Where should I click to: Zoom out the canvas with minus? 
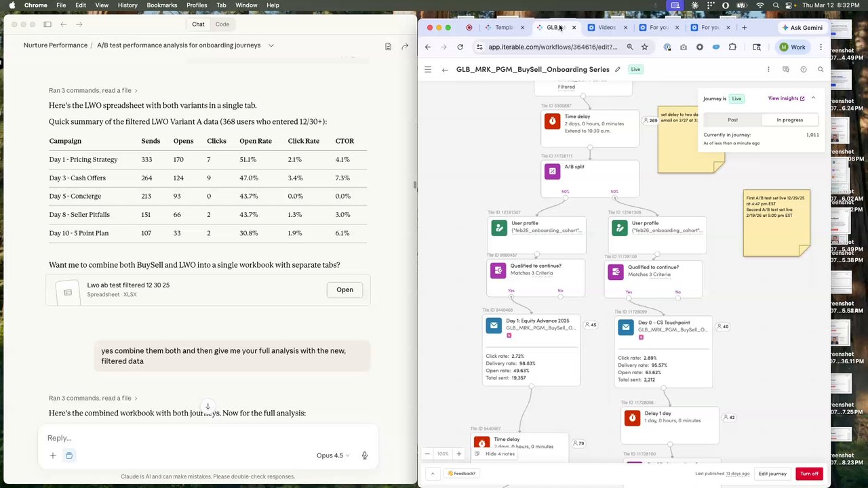point(427,453)
